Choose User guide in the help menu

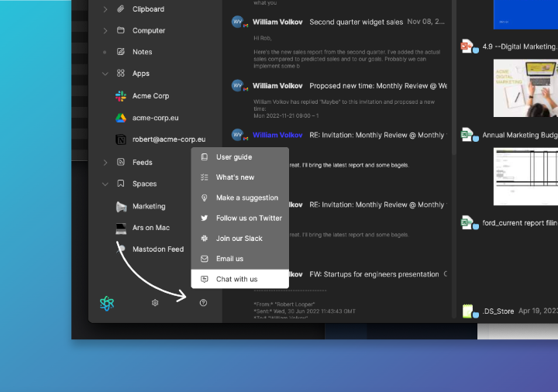(233, 157)
